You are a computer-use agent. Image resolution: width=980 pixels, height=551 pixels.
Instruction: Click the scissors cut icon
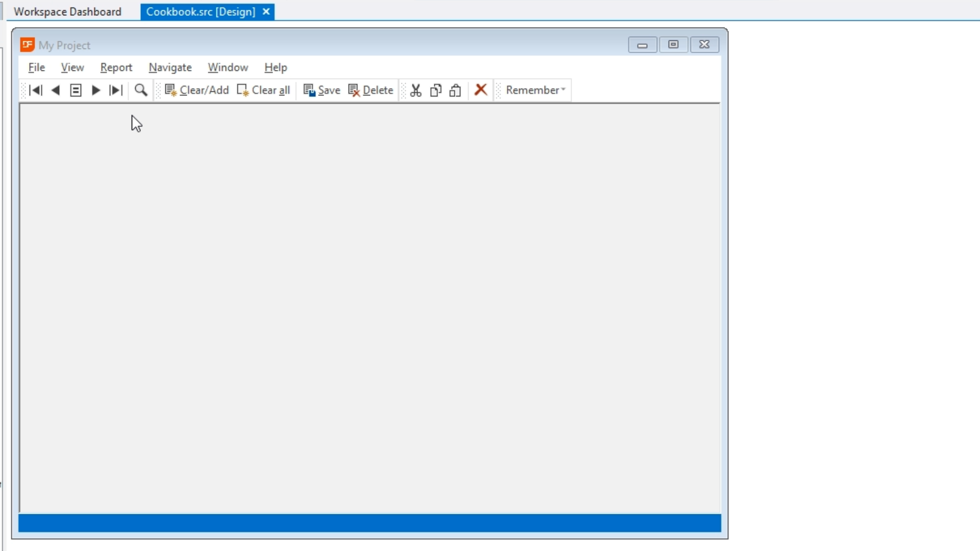tap(415, 90)
